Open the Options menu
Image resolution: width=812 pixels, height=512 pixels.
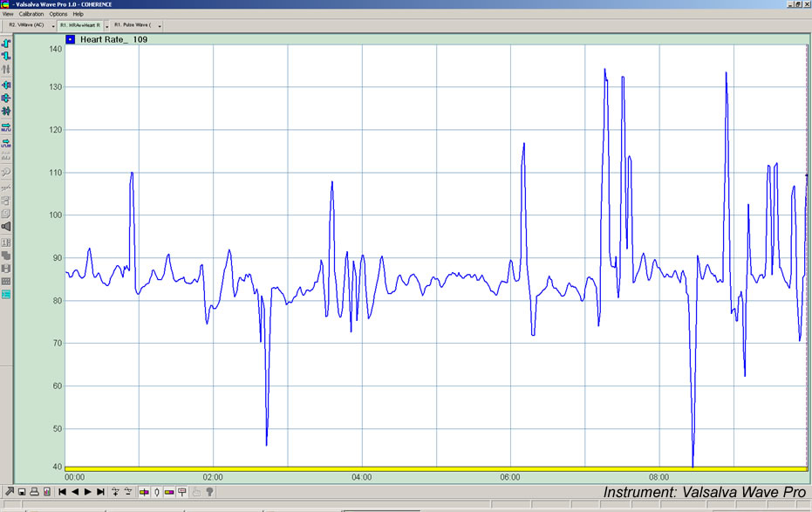tap(58, 14)
